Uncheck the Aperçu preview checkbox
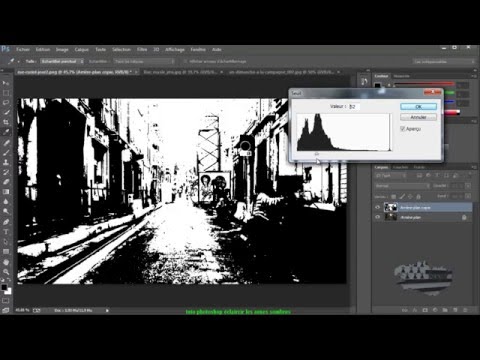 click(x=402, y=129)
